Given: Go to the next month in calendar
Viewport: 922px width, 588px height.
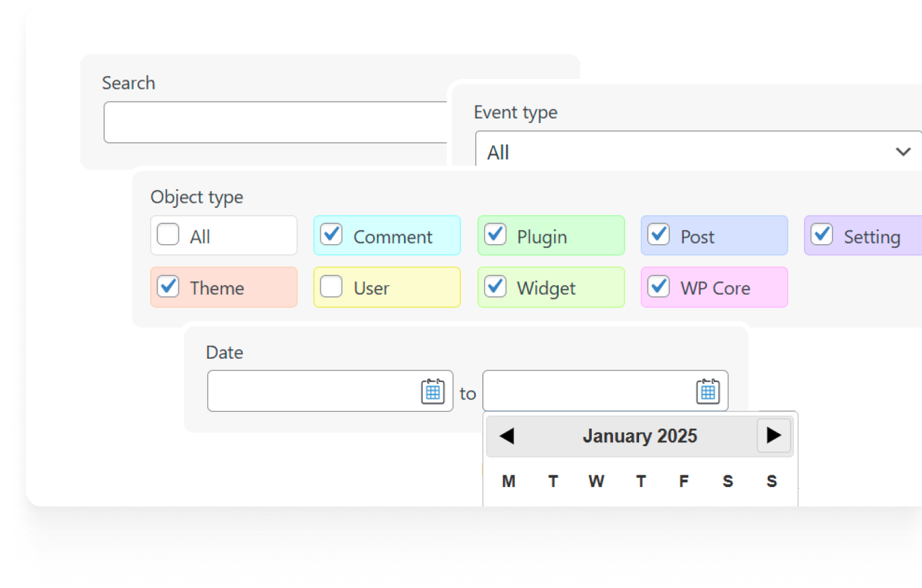Looking at the screenshot, I should [x=773, y=436].
